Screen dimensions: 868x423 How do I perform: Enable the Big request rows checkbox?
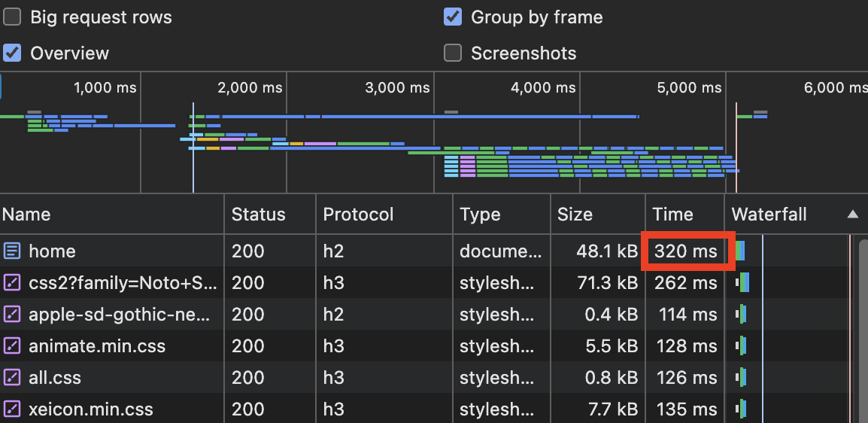[x=12, y=17]
